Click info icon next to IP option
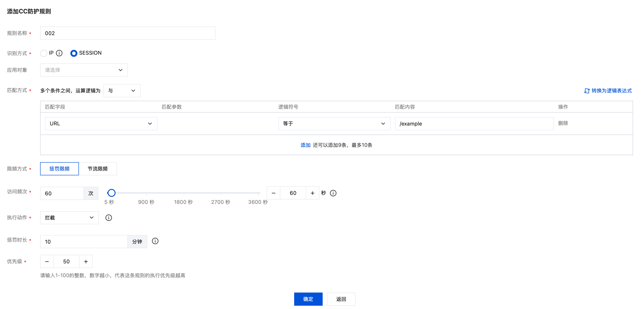The height and width of the screenshot is (309, 644). click(59, 53)
